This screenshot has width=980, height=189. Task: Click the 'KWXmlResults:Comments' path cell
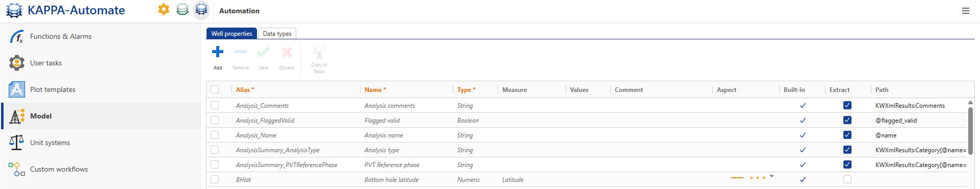click(x=910, y=106)
